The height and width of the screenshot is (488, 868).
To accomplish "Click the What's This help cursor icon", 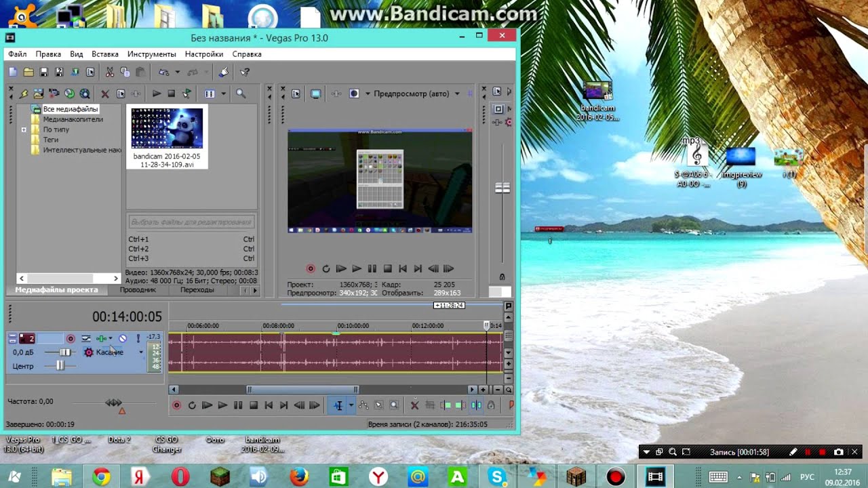I will (x=245, y=73).
